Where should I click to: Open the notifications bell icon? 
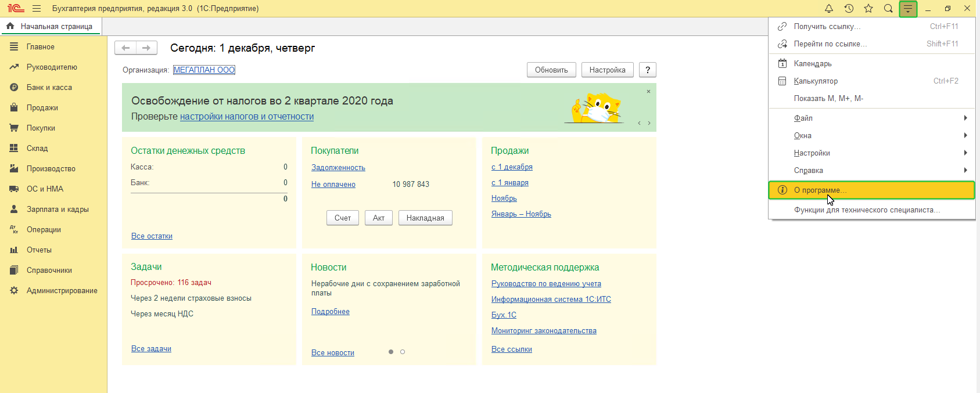pos(829,9)
